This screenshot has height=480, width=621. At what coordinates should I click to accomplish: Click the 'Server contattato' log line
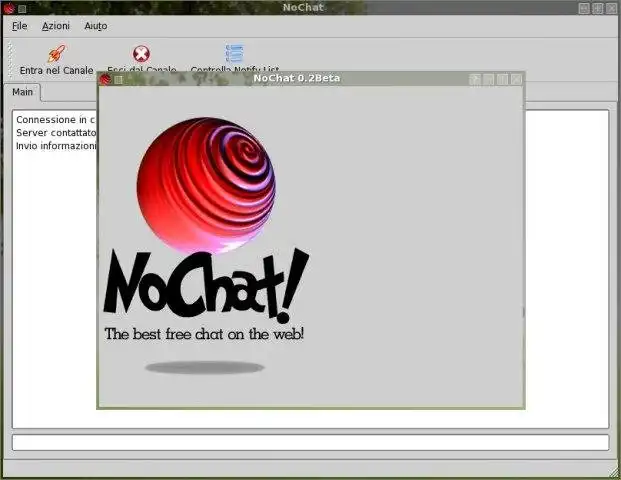[56, 133]
